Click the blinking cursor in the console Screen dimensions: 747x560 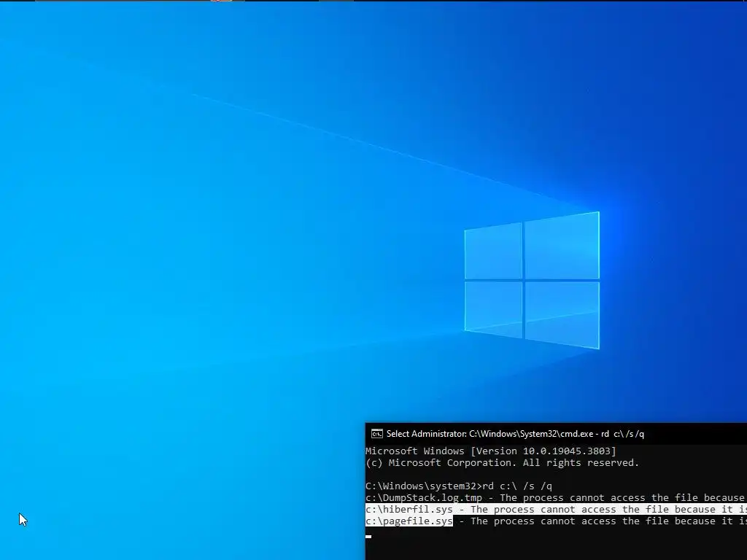(368, 537)
